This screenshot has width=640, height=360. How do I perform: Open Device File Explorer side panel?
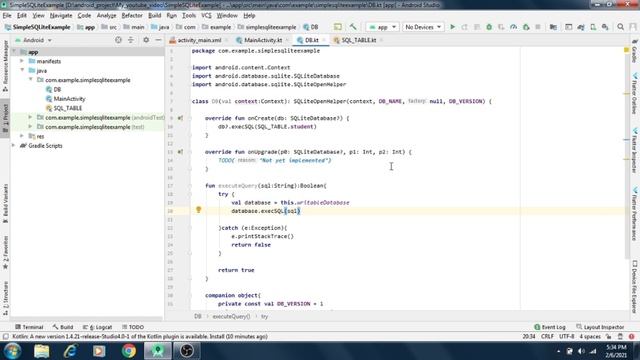coord(635,286)
